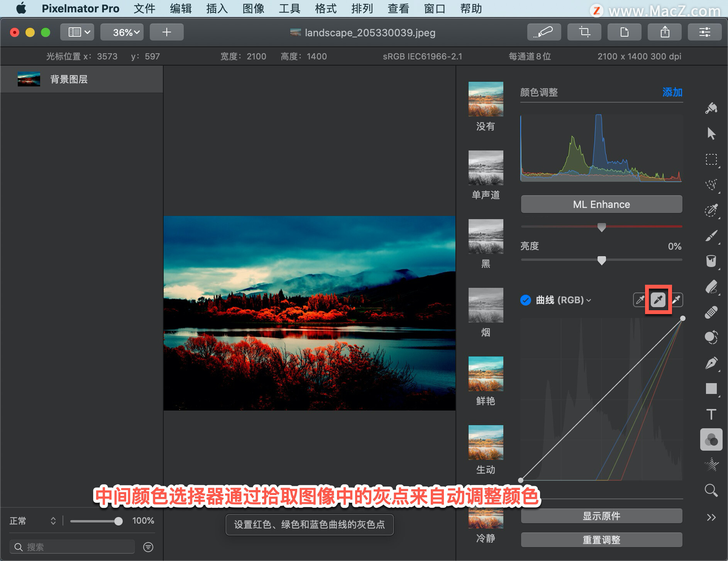Image resolution: width=728 pixels, height=561 pixels.
Task: Click the Share icon in toolbar
Action: pyautogui.click(x=665, y=32)
